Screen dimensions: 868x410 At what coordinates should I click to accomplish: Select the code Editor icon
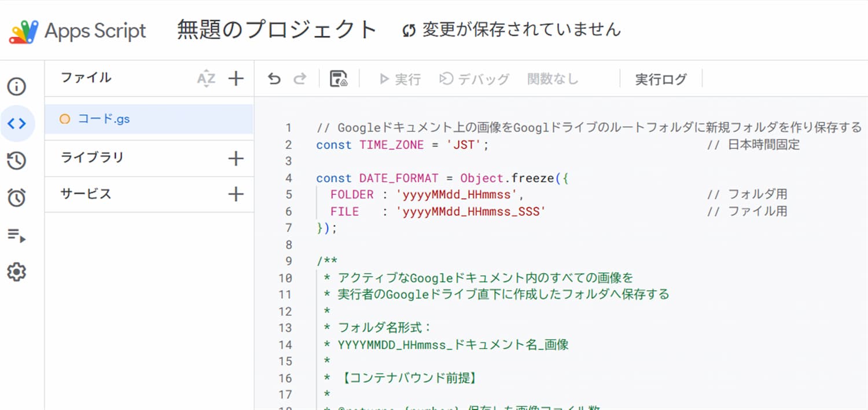17,123
